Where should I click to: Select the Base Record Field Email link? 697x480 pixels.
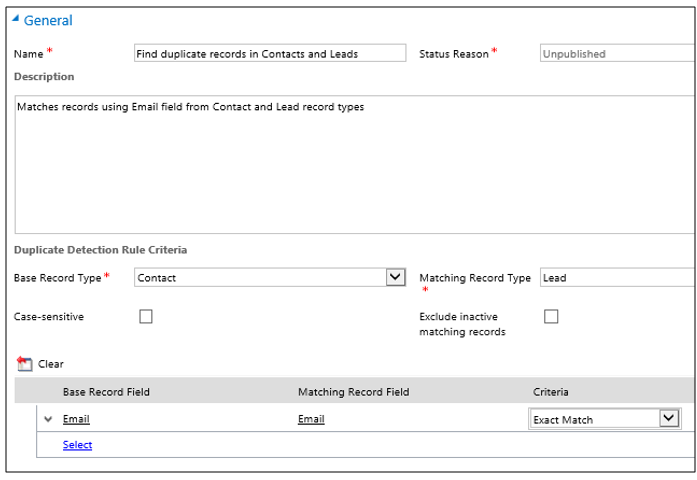pos(76,419)
